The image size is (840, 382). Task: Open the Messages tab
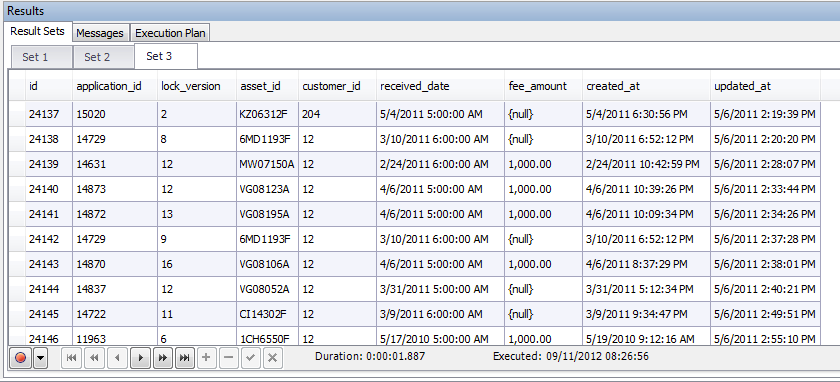[x=100, y=33]
